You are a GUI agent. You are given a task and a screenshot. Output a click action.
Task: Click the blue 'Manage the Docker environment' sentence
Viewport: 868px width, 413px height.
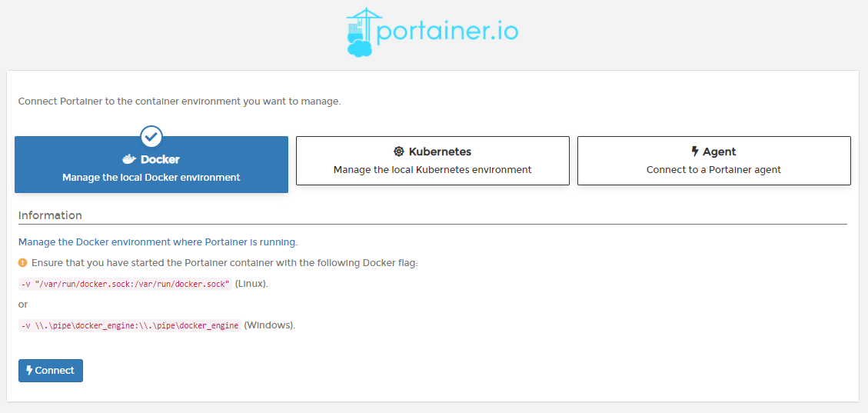[158, 242]
